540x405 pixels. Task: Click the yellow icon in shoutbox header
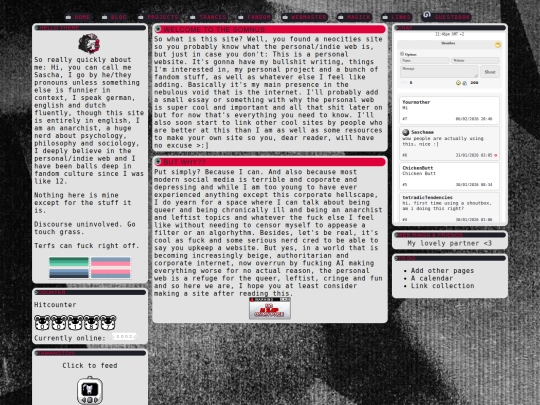tap(497, 45)
